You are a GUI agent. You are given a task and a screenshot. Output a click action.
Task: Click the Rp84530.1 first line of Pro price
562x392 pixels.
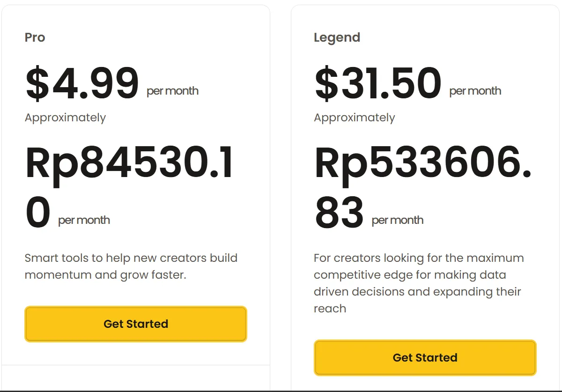129,164
